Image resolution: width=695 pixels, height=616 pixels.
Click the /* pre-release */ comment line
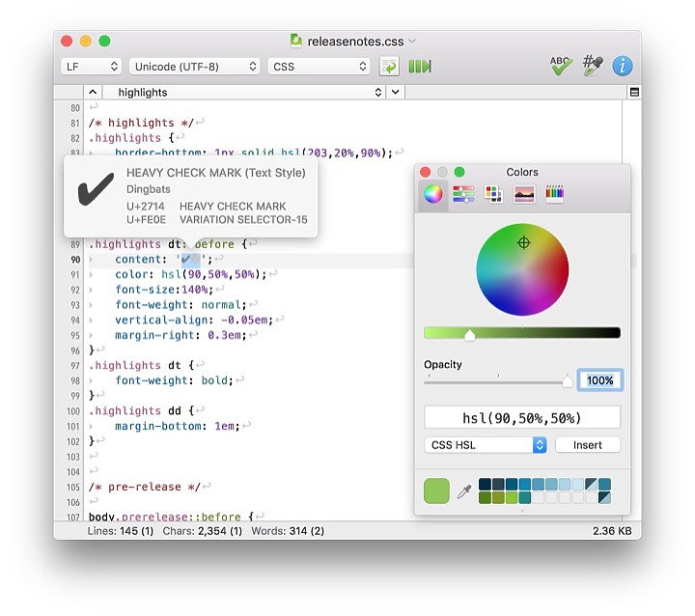pyautogui.click(x=144, y=487)
